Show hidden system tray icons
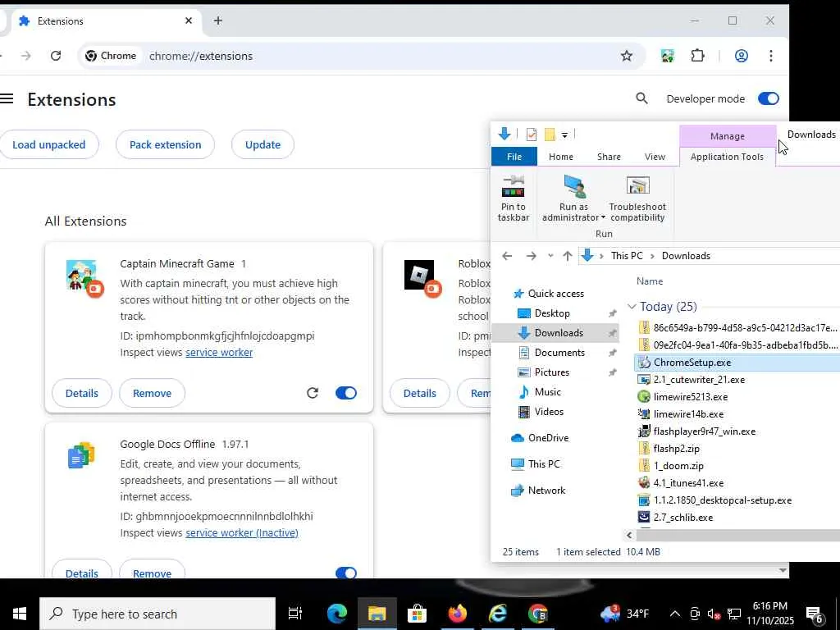840x630 pixels. pyautogui.click(x=675, y=614)
